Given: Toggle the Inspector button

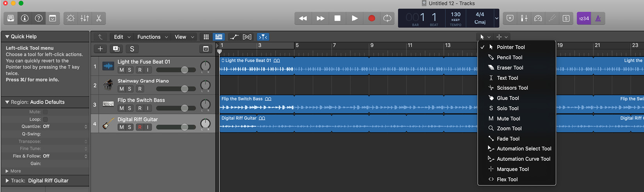Looking at the screenshot, I should coord(25,18).
